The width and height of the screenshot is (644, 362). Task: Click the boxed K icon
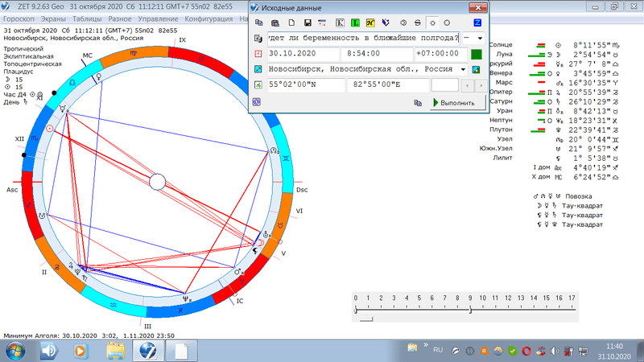(340, 22)
